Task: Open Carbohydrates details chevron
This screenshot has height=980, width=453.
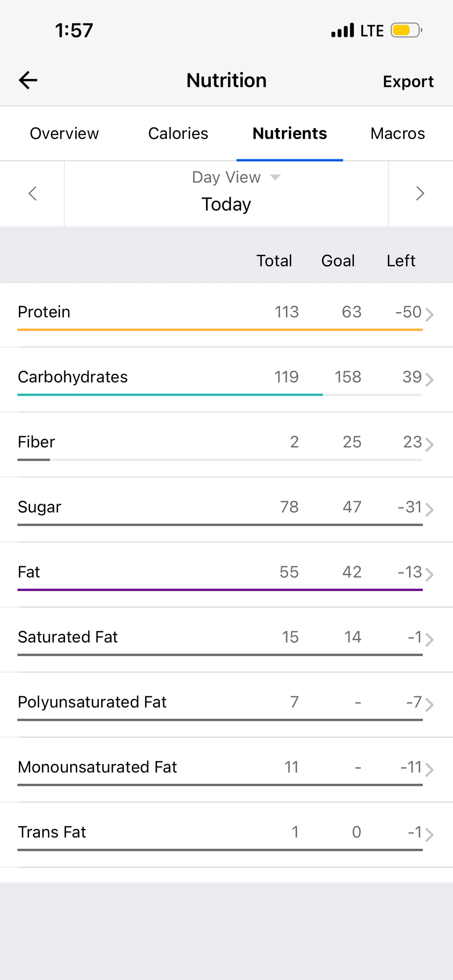Action: [429, 379]
